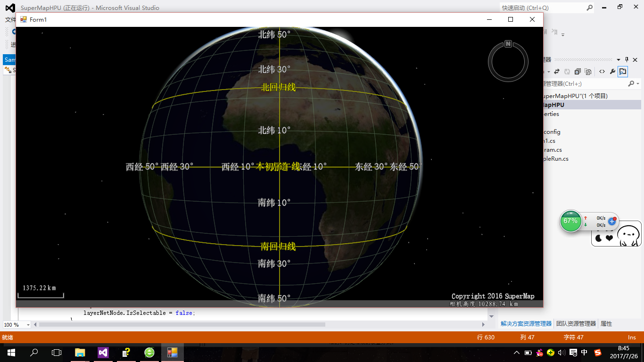
Task: Click the 行 630 status bar entry
Action: [486, 337]
